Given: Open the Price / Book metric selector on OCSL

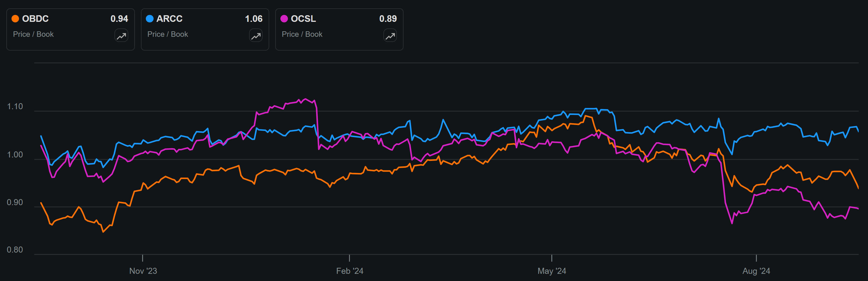Looking at the screenshot, I should click(302, 34).
